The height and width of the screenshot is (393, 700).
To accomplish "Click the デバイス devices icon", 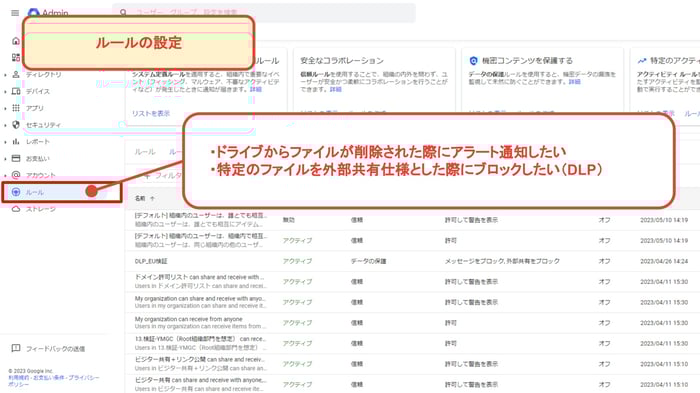I will tap(16, 91).
